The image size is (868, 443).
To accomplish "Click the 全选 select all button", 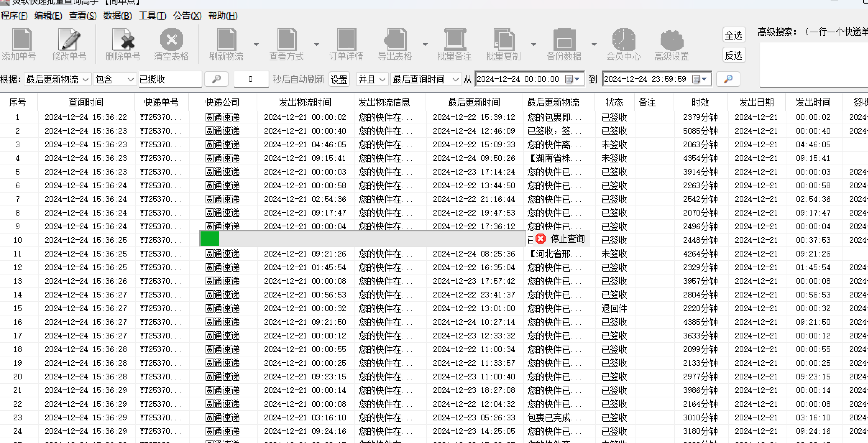I will point(734,35).
